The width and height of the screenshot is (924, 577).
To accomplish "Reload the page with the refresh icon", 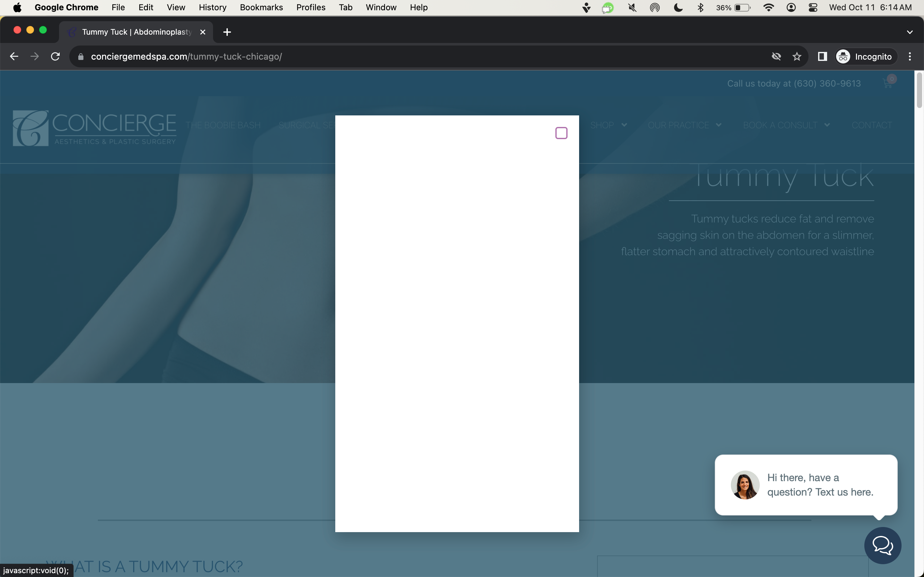I will pos(56,56).
